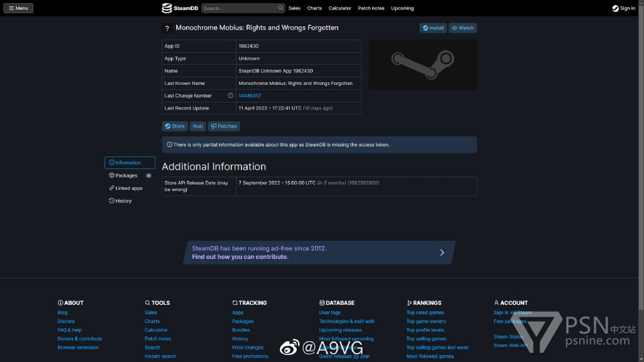This screenshot has width=644, height=362.
Task: Open Price changes footer link
Action: (x=248, y=347)
